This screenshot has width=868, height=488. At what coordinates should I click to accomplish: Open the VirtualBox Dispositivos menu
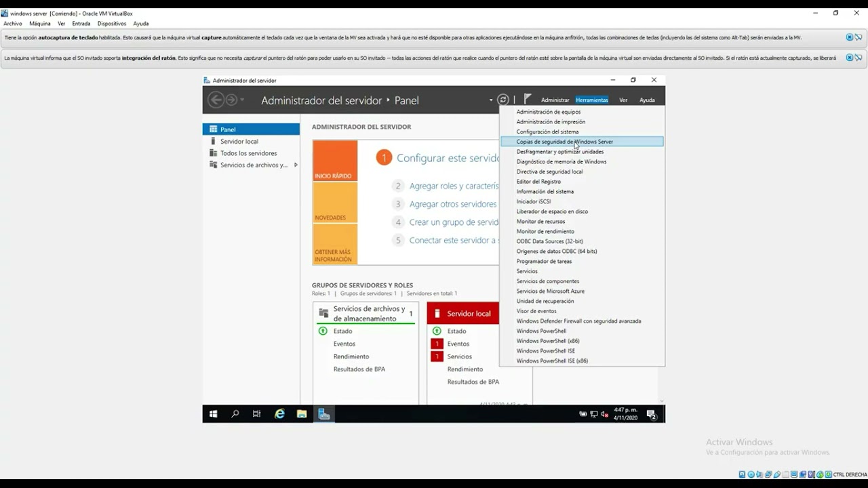tap(112, 24)
